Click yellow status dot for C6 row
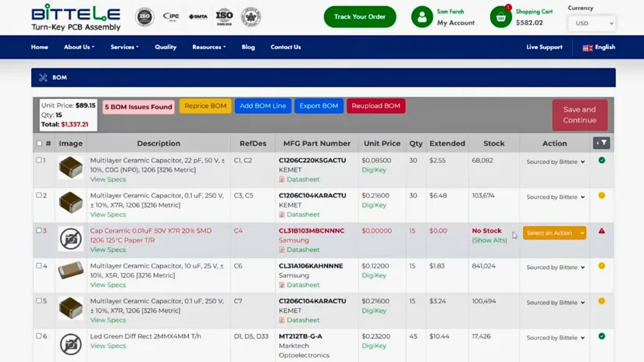 click(602, 266)
